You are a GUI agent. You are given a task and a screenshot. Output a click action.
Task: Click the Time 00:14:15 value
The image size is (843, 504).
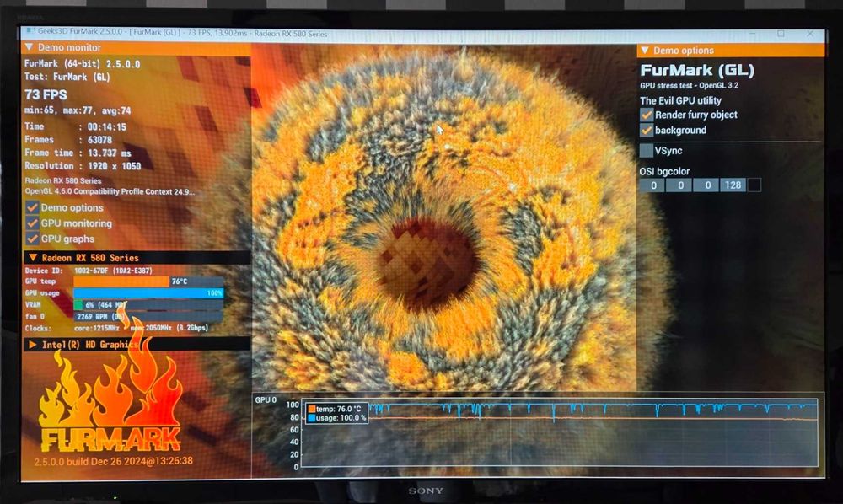tap(107, 126)
